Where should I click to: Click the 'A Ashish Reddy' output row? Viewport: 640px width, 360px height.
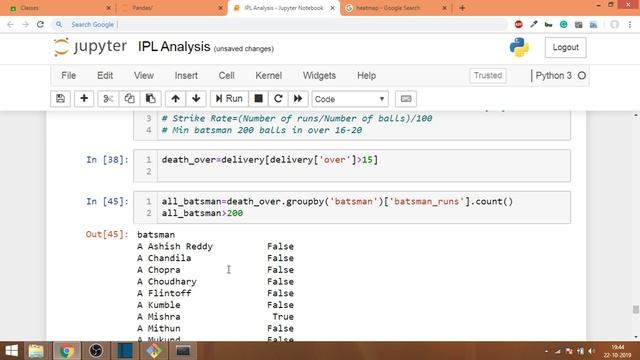tap(216, 247)
